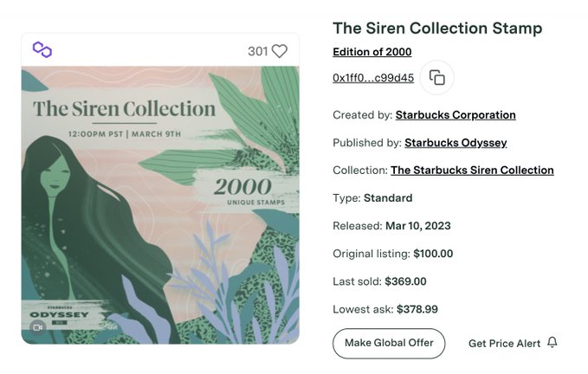Visit the Starbucks Corporation creator page

coord(456,115)
